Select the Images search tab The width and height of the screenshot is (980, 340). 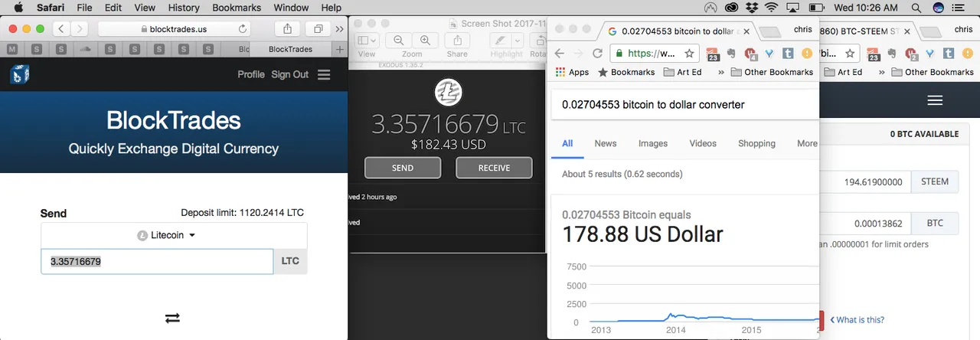[653, 143]
